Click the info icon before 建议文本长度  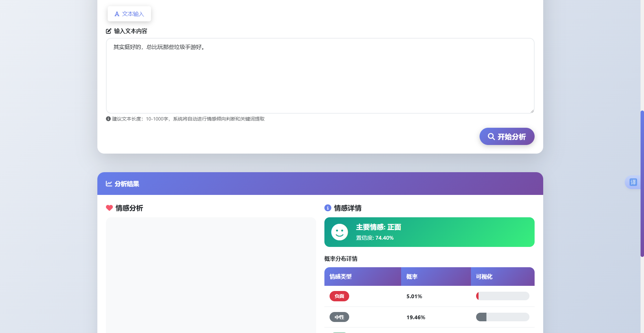108,119
